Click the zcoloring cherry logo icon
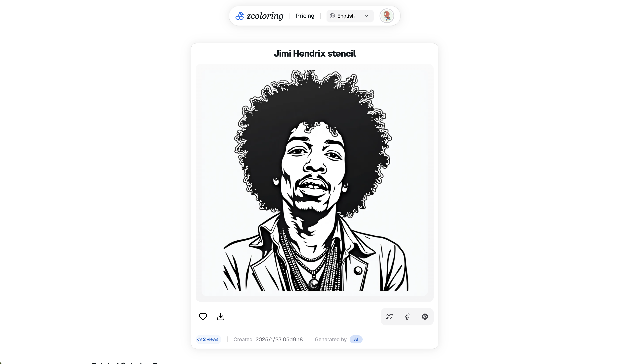 [x=239, y=16]
